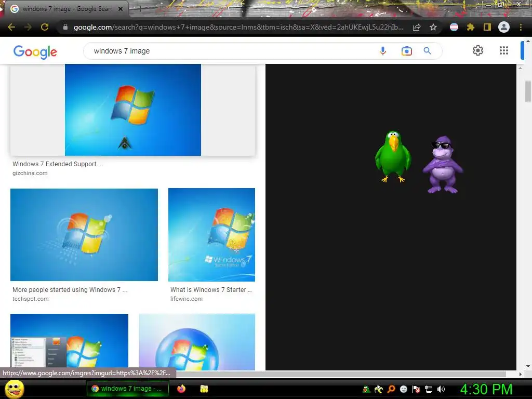The width and height of the screenshot is (532, 399).
Task: Click the page scrollbar down arrow
Action: click(x=528, y=366)
